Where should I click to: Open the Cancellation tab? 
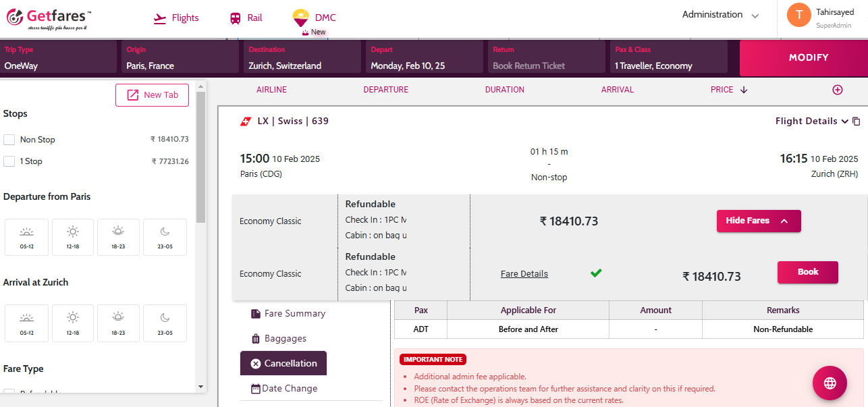pyautogui.click(x=283, y=363)
